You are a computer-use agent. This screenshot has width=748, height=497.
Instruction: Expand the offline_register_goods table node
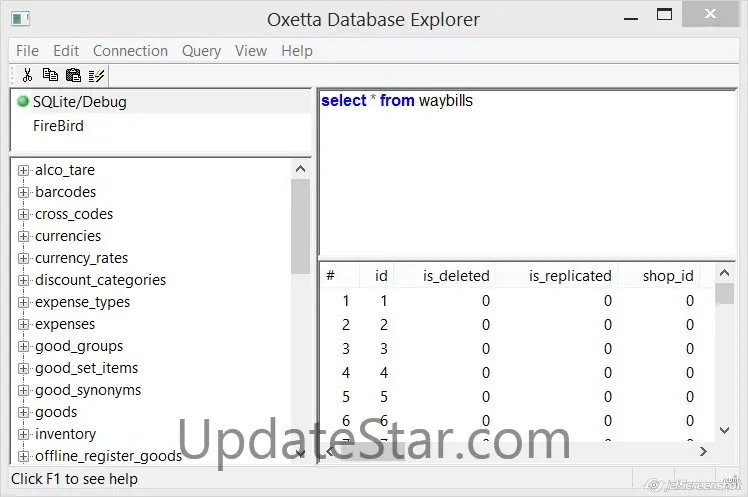tap(23, 456)
